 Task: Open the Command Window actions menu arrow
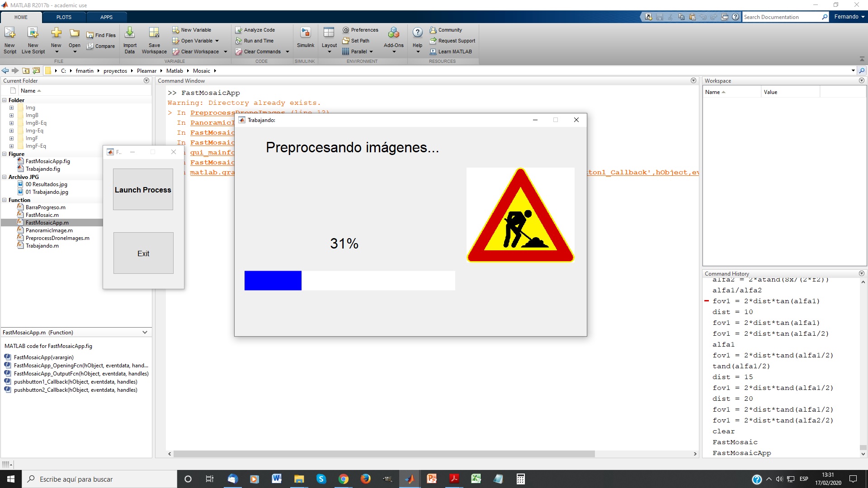pyautogui.click(x=693, y=80)
